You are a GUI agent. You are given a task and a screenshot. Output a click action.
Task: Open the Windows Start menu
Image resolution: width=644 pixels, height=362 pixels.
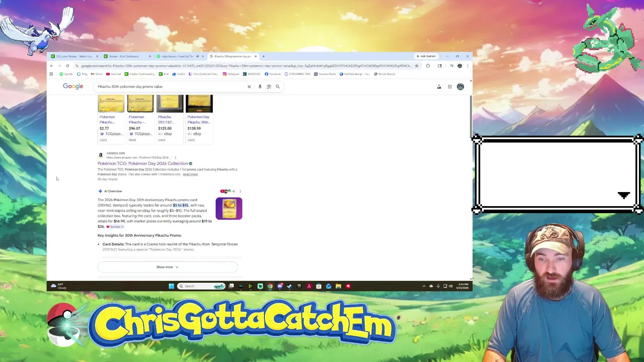[171, 286]
